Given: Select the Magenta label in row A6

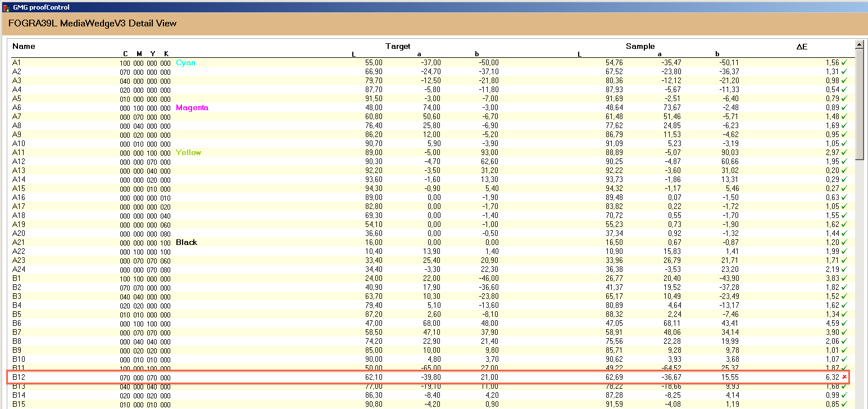Looking at the screenshot, I should [192, 107].
